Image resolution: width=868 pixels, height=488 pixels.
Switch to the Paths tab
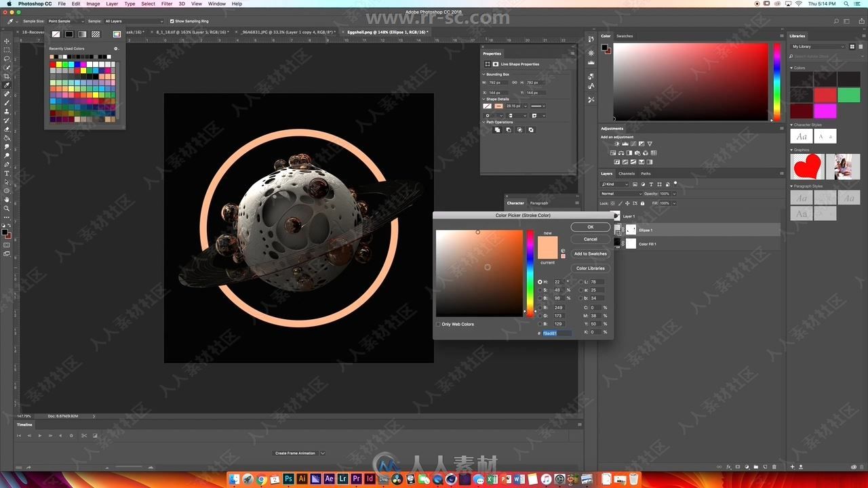coord(646,174)
